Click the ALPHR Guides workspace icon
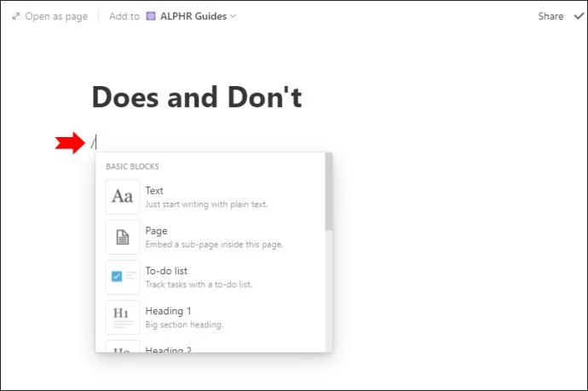588x391 pixels. [x=152, y=16]
